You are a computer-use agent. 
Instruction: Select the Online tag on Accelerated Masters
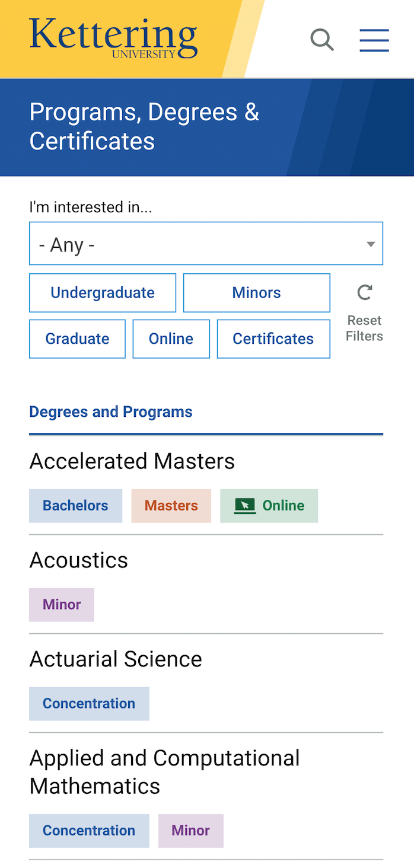click(x=269, y=505)
